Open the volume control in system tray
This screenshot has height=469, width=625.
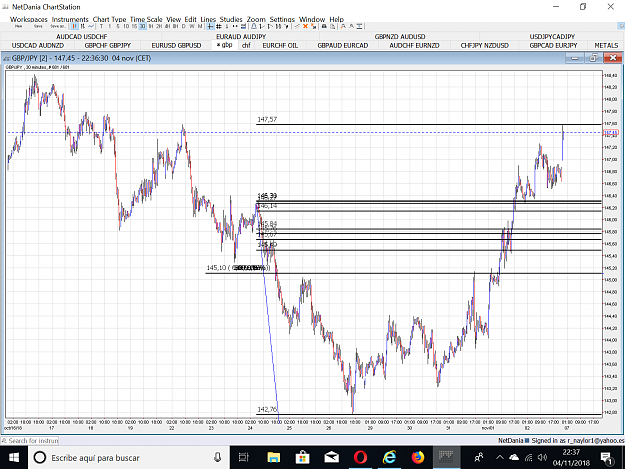tap(542, 457)
